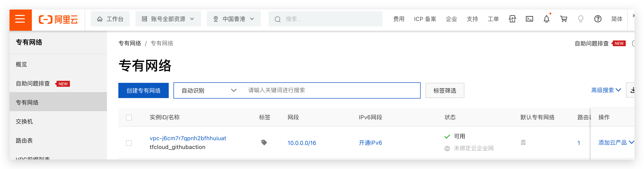Focus the top 搜索 search field
Screen dimensions: 644x169
point(325,19)
